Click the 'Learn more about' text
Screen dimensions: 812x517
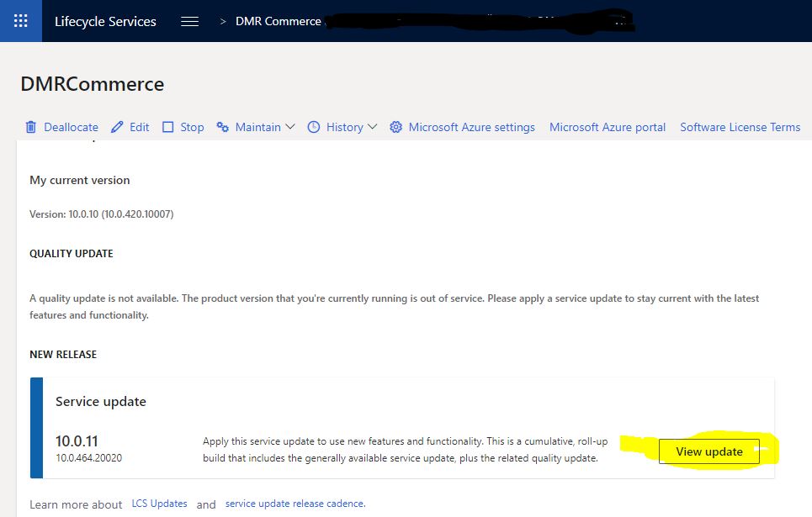point(76,504)
